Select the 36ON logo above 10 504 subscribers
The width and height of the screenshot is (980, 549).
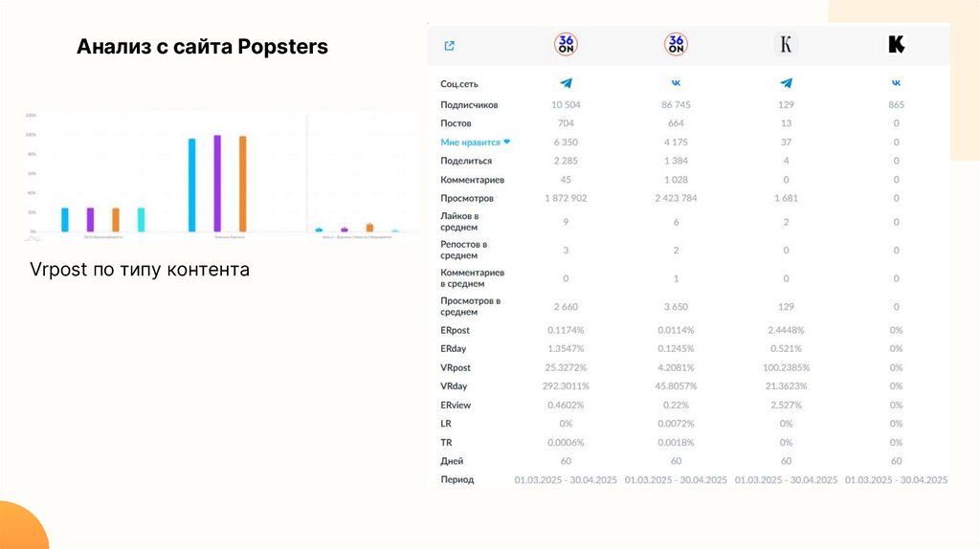coord(566,44)
